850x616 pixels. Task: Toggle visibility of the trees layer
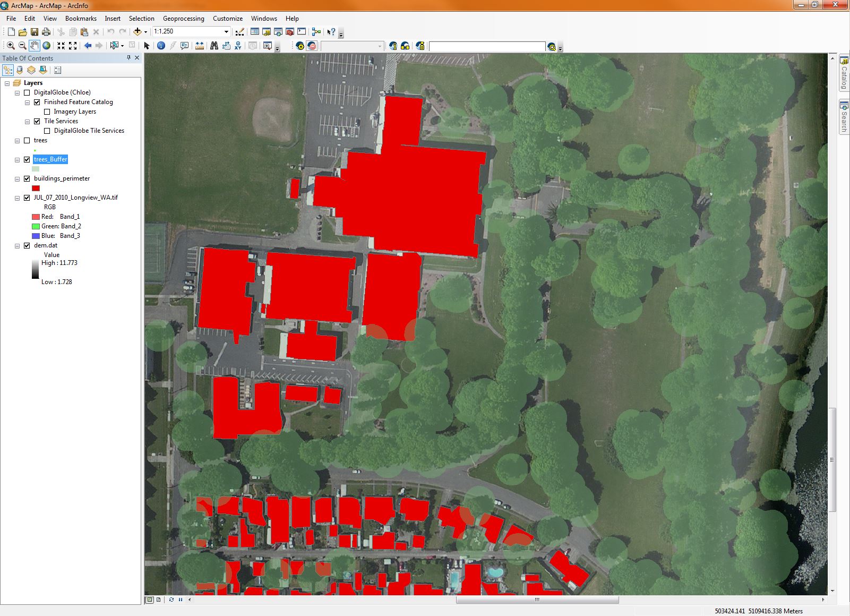(x=27, y=140)
